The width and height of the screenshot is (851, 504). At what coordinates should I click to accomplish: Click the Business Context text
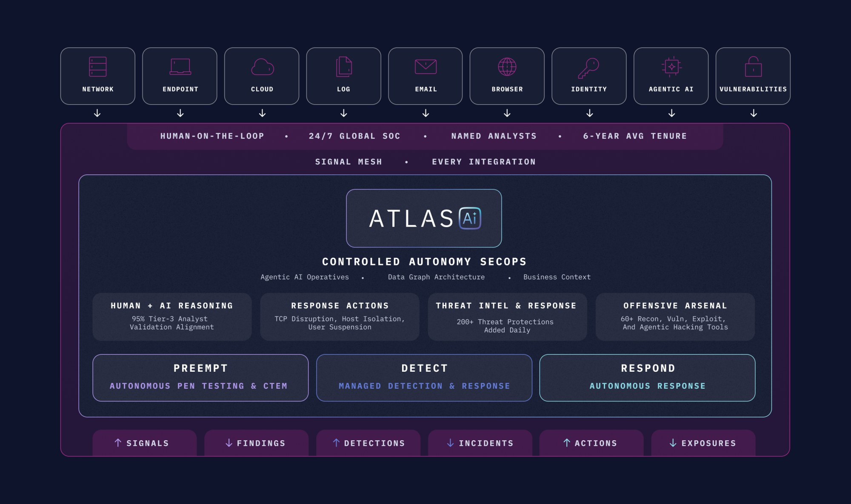click(x=557, y=277)
